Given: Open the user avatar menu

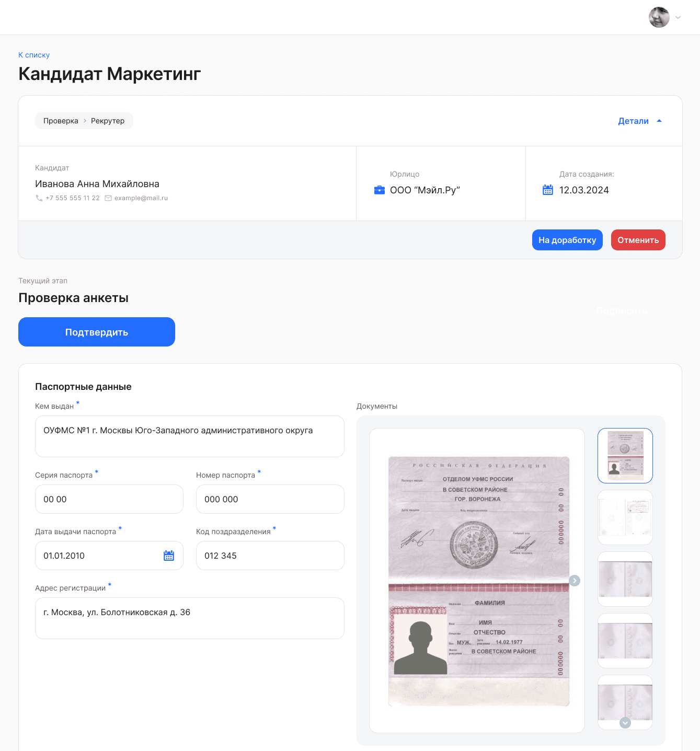Looking at the screenshot, I should 659,17.
